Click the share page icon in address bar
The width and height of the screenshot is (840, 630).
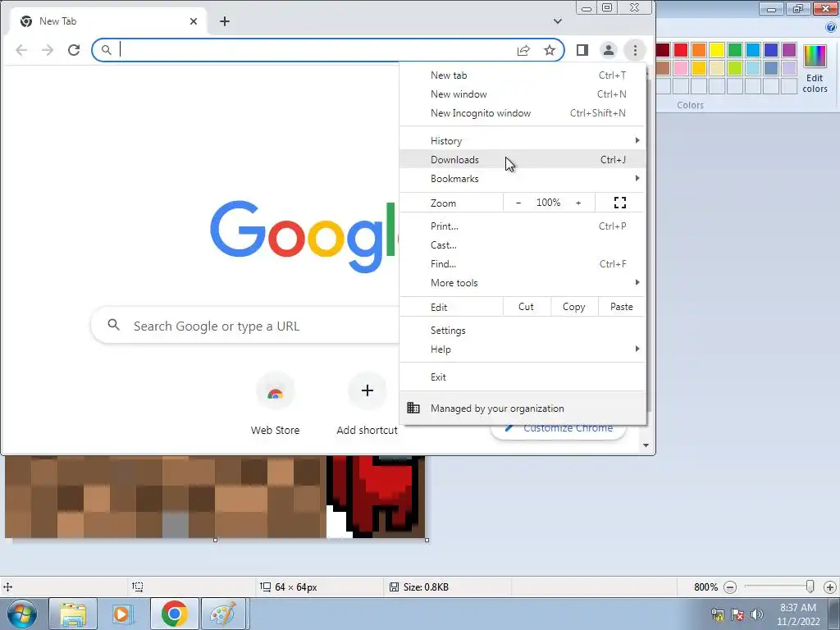click(523, 50)
